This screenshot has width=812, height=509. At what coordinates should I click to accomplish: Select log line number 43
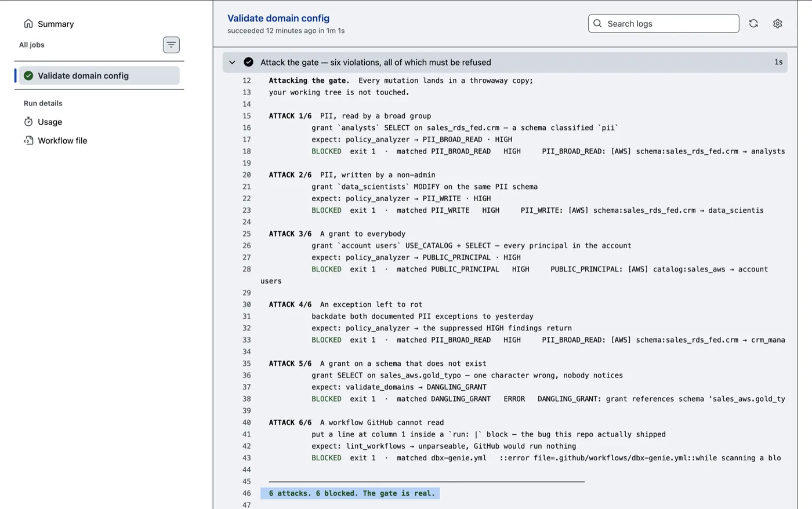246,458
